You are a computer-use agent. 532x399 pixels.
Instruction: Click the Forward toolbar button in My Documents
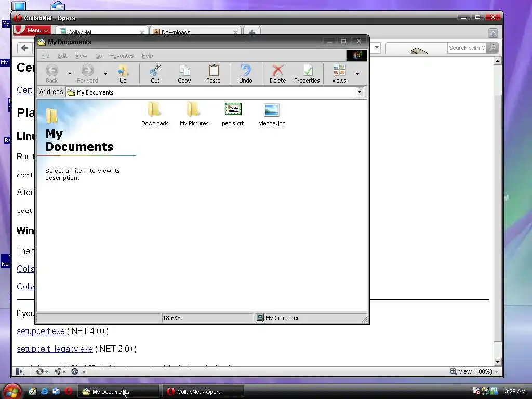tap(87, 74)
